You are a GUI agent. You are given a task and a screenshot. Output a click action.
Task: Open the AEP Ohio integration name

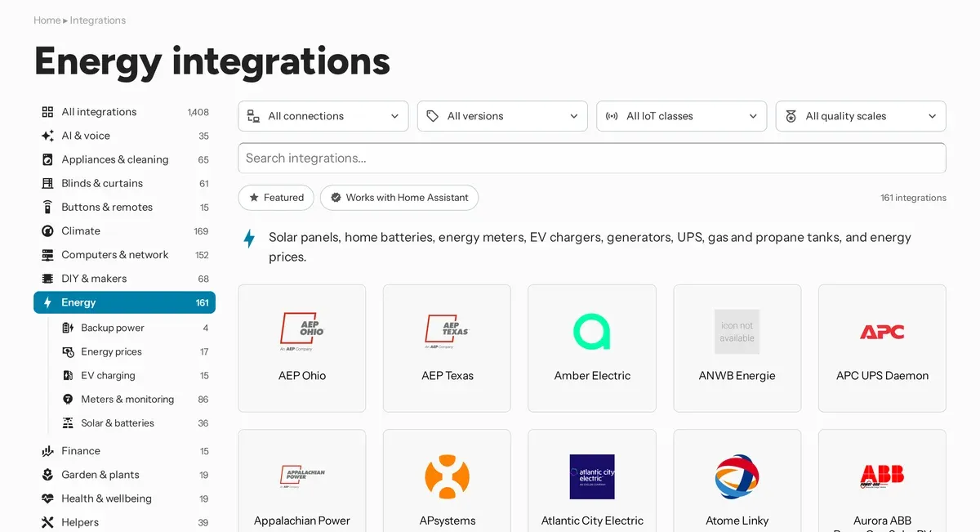(302, 376)
